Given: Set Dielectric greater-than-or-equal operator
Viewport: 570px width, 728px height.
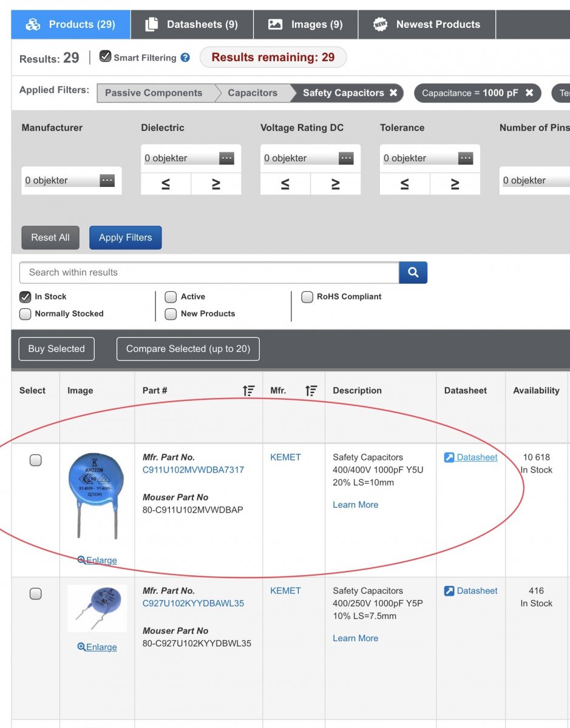Looking at the screenshot, I should click(x=216, y=184).
